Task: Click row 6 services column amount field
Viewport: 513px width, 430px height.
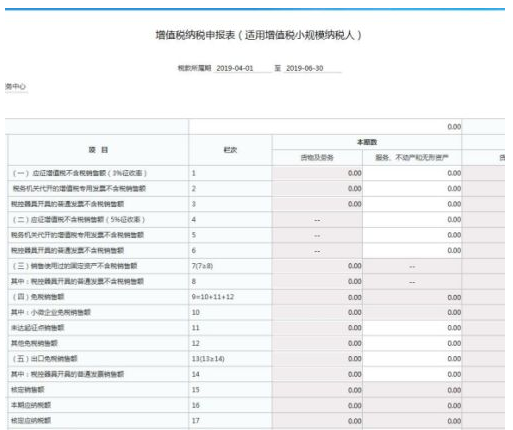Action: (x=412, y=250)
